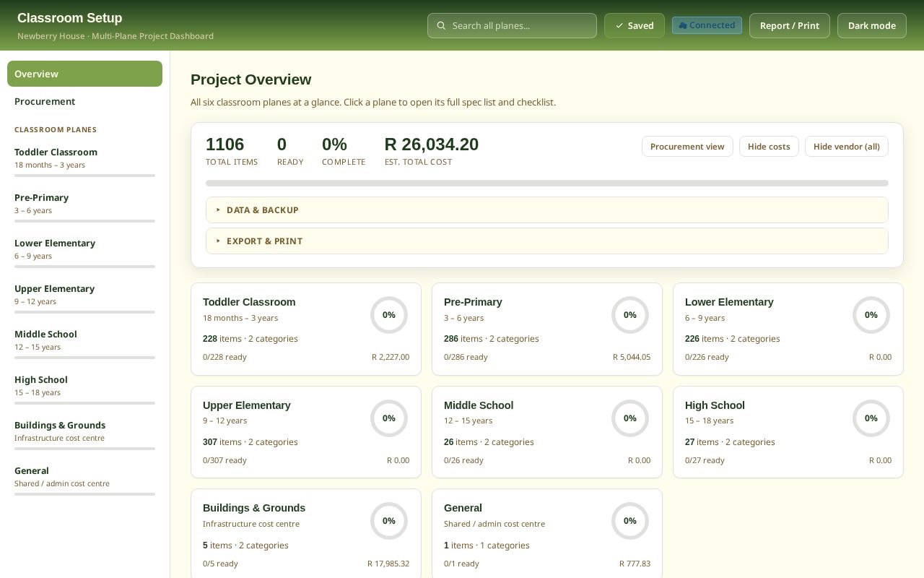
Task: Toggle Hide costs
Action: pos(769,147)
